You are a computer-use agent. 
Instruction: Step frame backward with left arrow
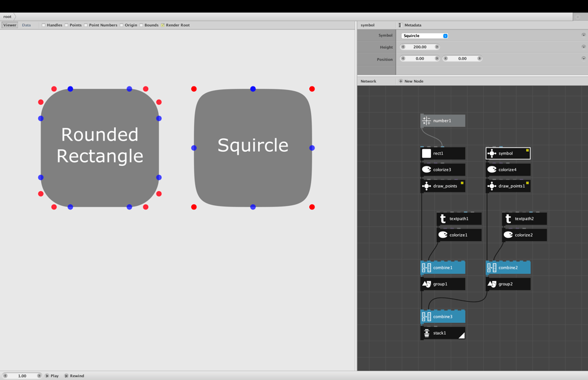click(x=5, y=375)
